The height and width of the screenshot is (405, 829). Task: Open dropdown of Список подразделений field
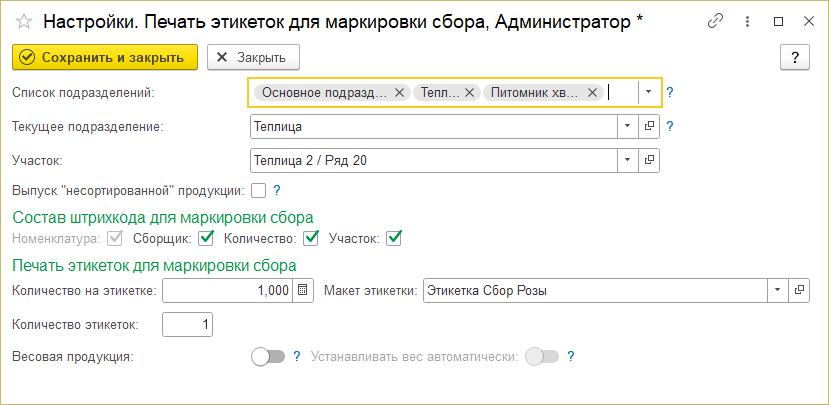pyautogui.click(x=649, y=93)
